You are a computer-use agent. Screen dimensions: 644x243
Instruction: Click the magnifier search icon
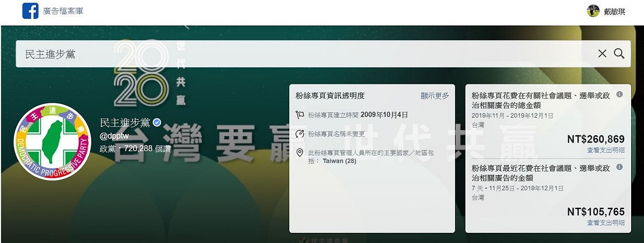[619, 53]
